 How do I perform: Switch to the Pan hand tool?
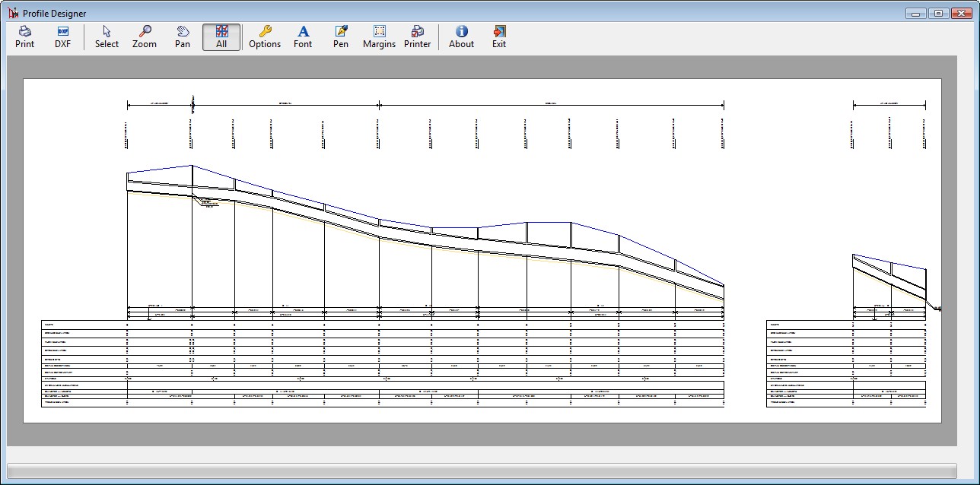pos(183,36)
